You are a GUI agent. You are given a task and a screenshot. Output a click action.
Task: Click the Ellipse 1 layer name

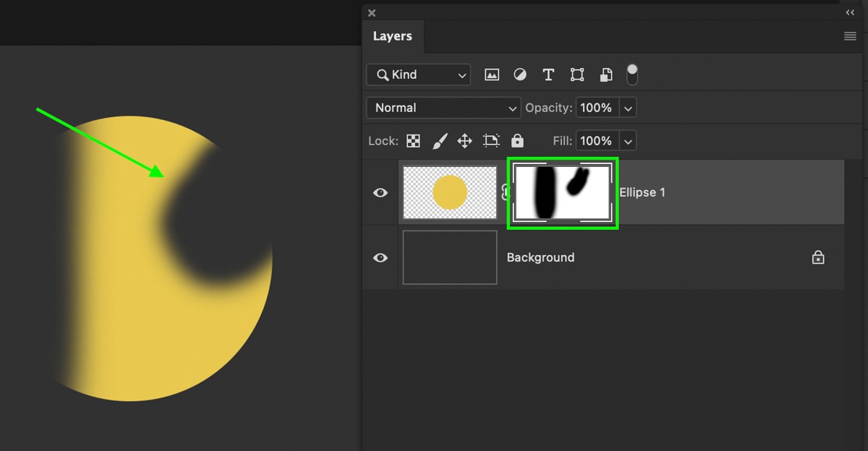pyautogui.click(x=642, y=192)
